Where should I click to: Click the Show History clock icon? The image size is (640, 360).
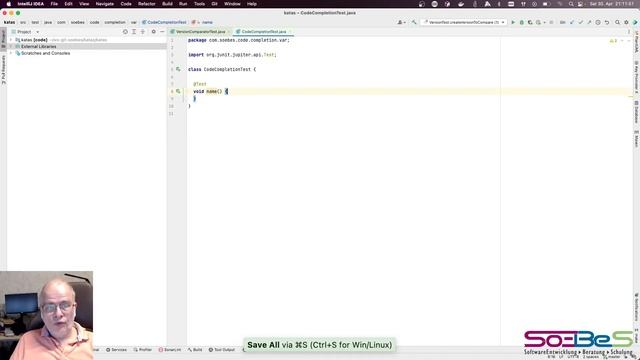click(x=598, y=22)
